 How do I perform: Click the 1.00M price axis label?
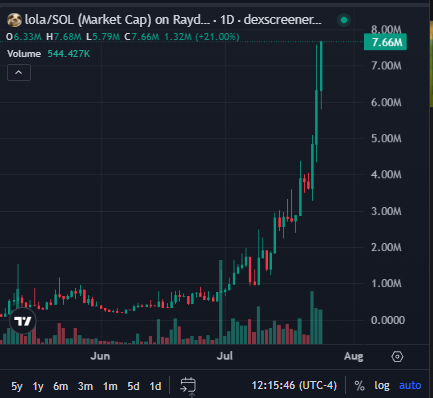coord(386,284)
